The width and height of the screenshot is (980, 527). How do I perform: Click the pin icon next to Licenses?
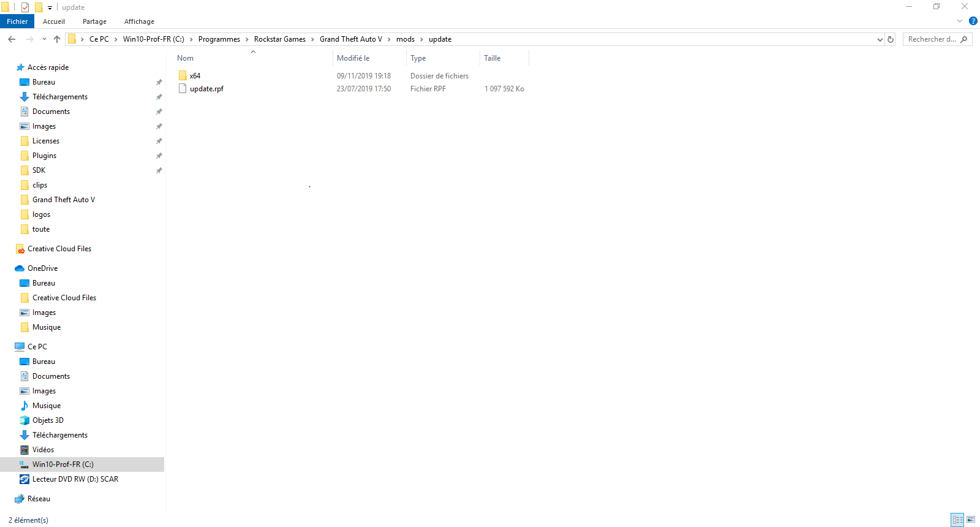click(x=159, y=141)
